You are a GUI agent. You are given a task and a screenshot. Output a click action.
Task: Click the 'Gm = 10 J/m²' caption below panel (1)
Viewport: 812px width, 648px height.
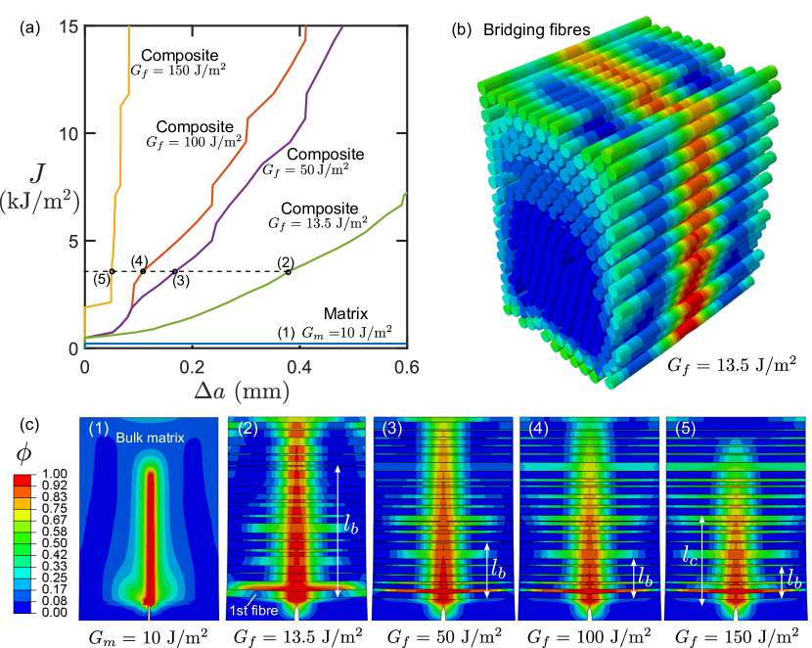point(148,636)
